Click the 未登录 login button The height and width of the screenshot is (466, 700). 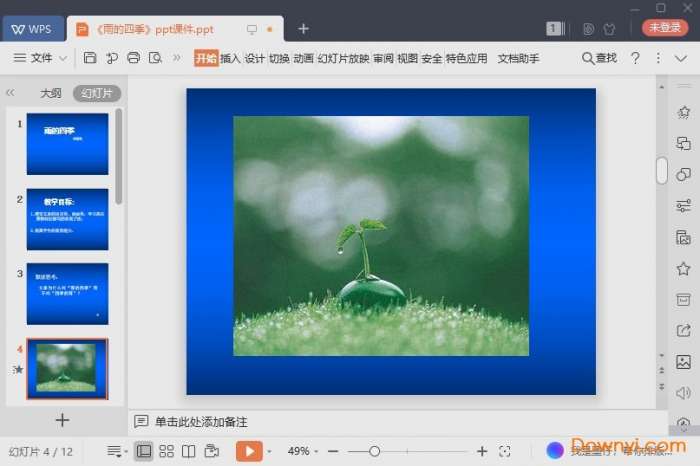coord(665,28)
